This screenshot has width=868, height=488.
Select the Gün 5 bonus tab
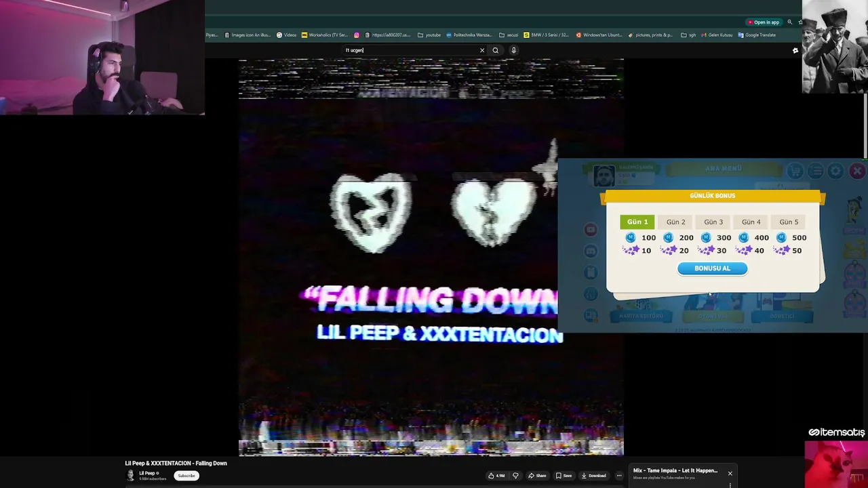pos(789,222)
